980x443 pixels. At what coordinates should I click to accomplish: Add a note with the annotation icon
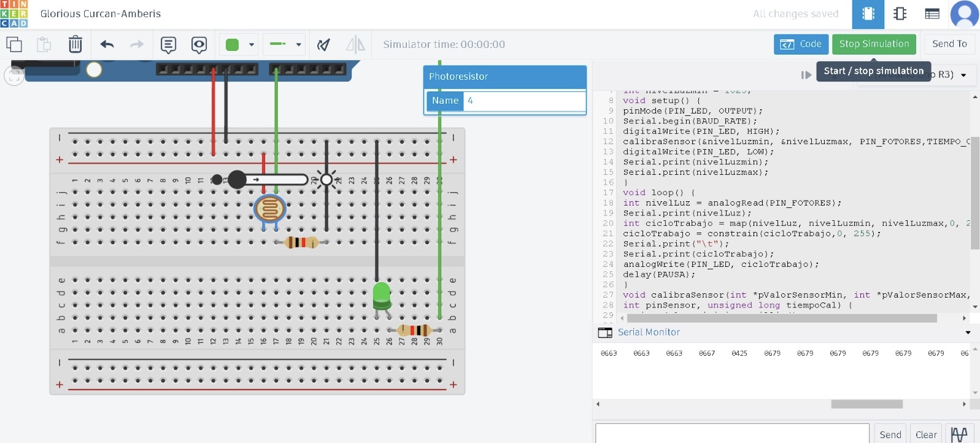168,44
